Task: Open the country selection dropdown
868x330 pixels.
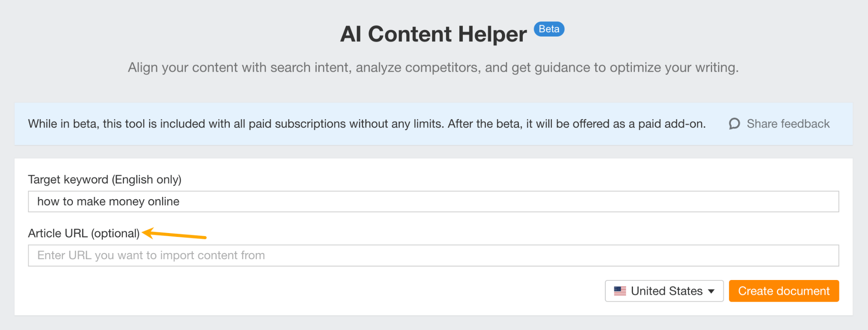Action: tap(664, 291)
